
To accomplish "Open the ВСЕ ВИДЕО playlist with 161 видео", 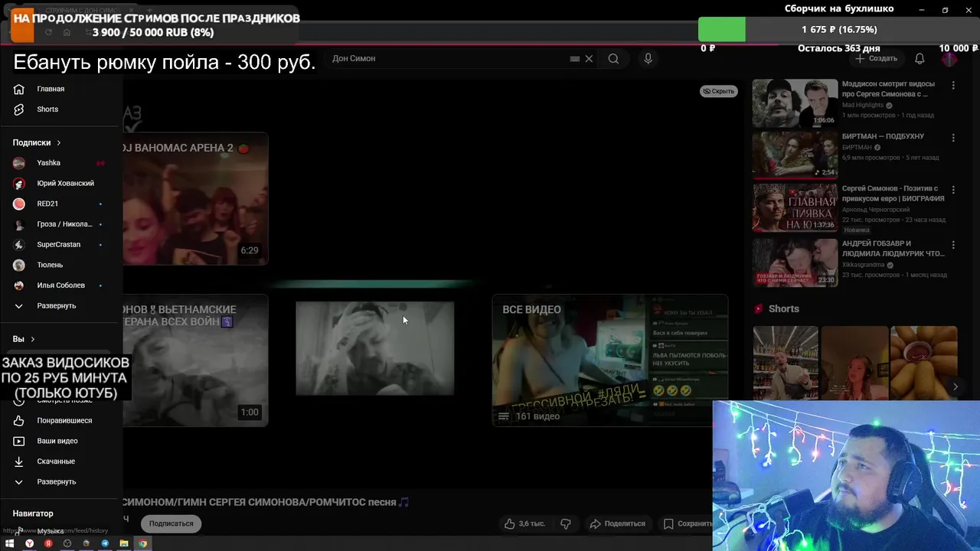I will [609, 360].
